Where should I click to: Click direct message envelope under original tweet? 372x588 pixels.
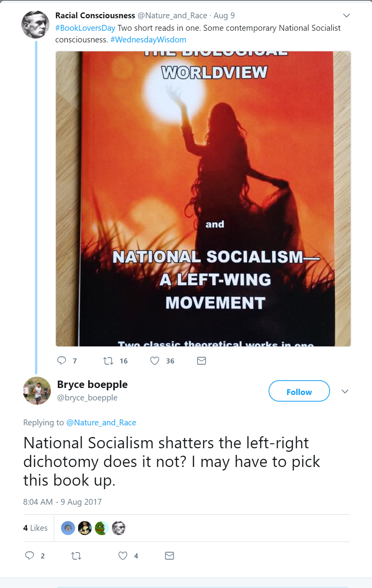[201, 361]
